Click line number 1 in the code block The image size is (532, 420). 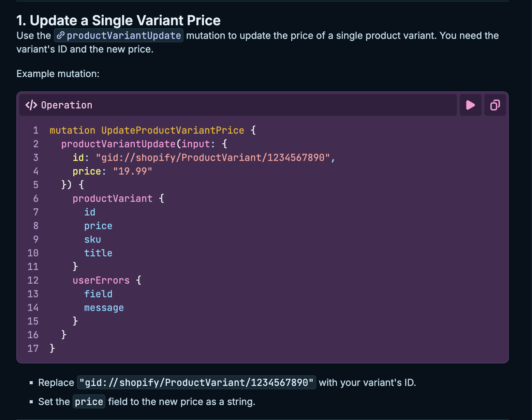[x=35, y=130]
